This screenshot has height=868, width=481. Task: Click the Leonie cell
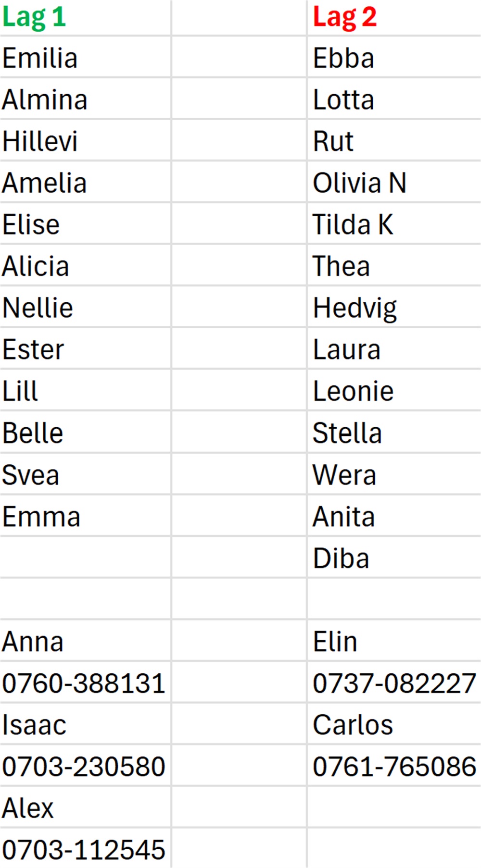[x=354, y=391]
